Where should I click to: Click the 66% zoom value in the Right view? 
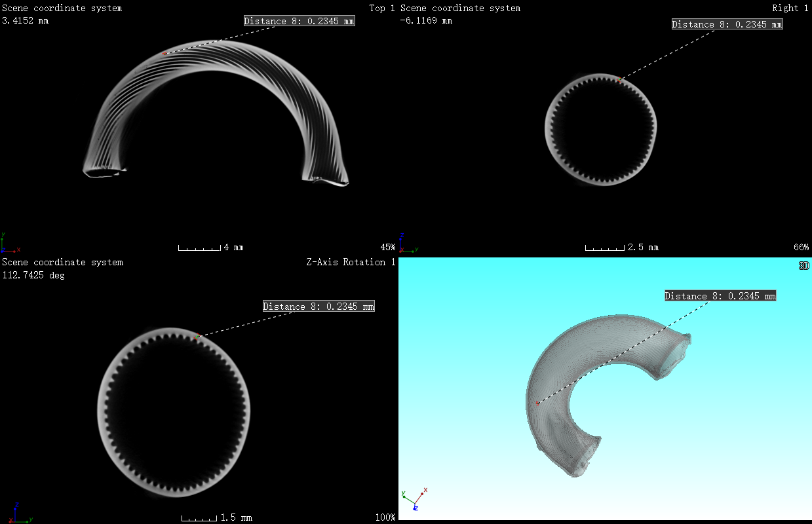point(801,248)
